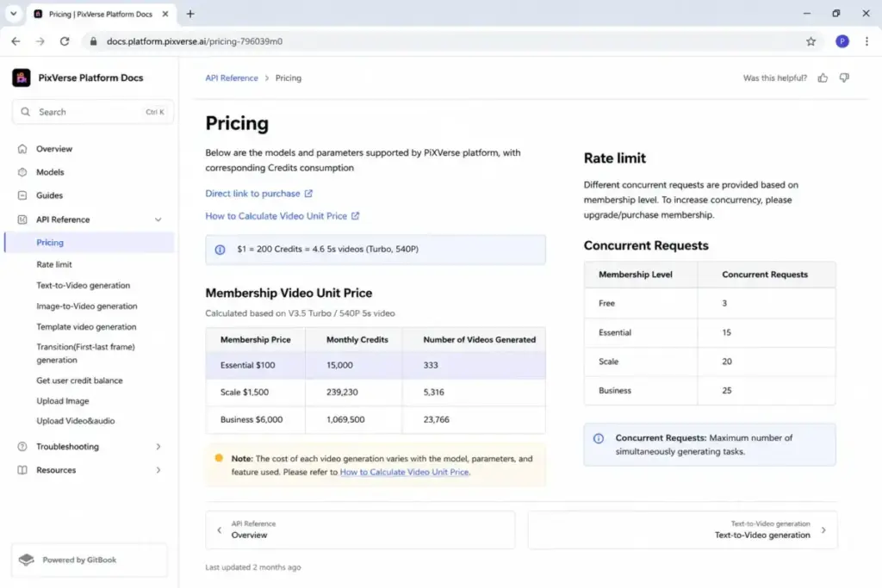Click the Overview home icon
The height and width of the screenshot is (588, 882).
pos(22,149)
